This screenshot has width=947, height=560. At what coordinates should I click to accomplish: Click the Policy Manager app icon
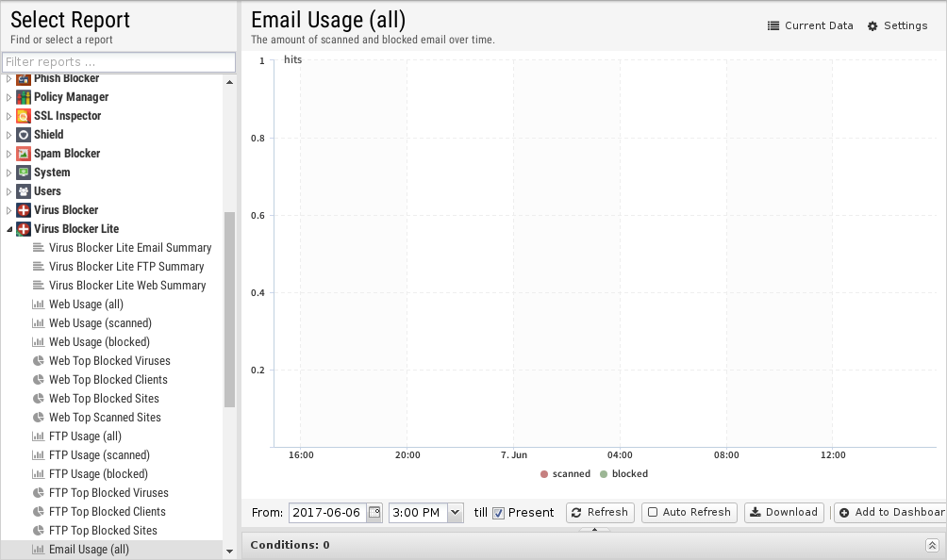(24, 97)
